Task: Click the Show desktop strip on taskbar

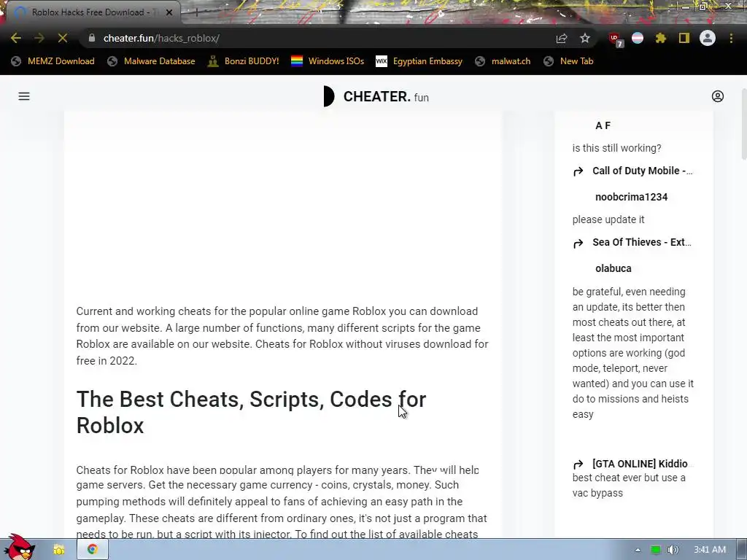Action: (x=742, y=550)
